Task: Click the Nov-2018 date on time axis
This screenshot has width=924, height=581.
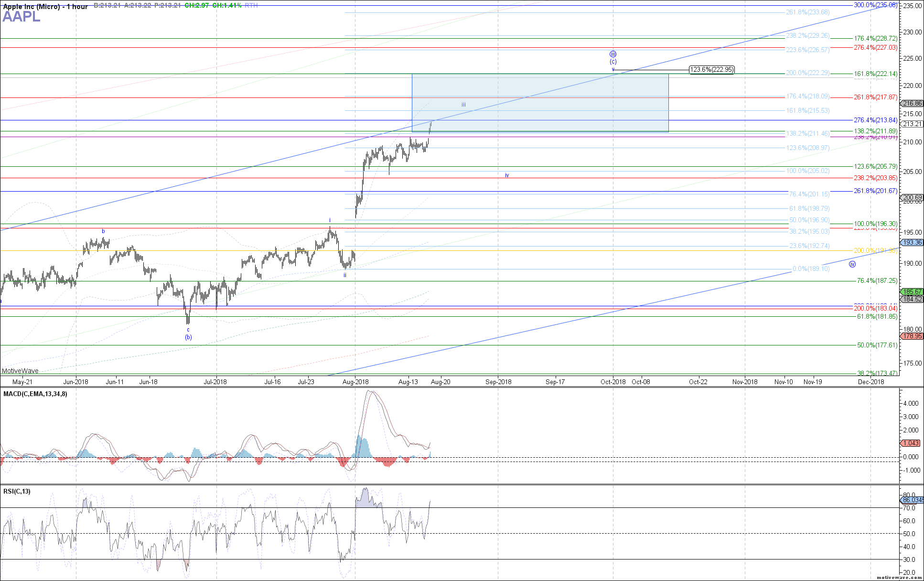Action: [745, 382]
